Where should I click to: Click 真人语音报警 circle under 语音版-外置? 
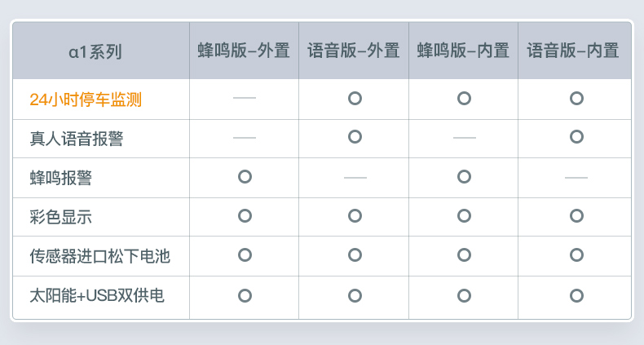click(x=355, y=136)
